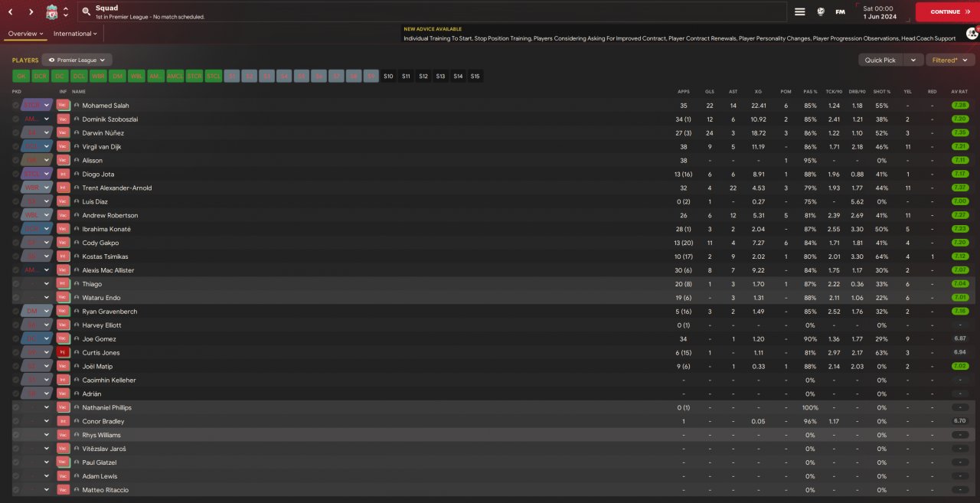Sort by the AV RAT column header
Viewport: 980px width, 503px height.
pos(959,92)
